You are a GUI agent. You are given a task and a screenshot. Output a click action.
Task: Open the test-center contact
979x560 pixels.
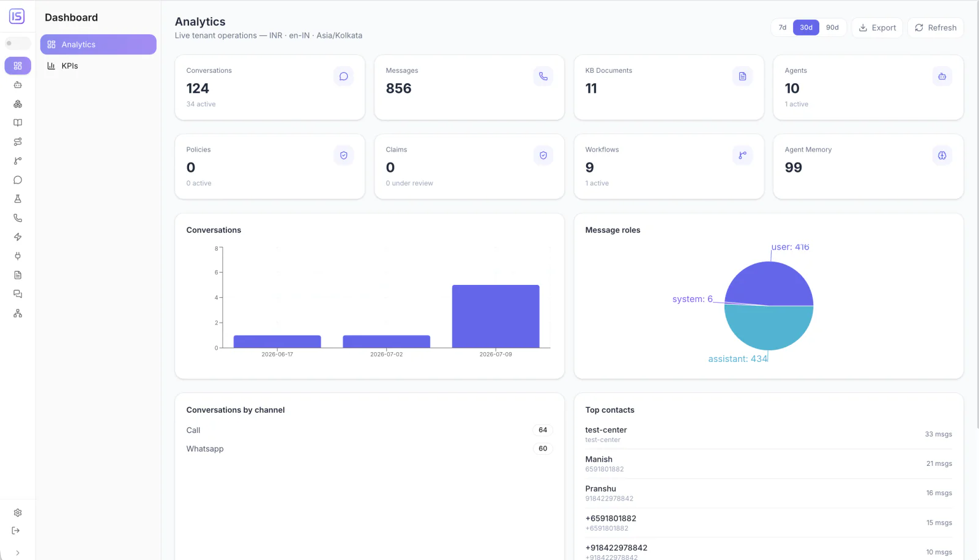tap(769, 435)
